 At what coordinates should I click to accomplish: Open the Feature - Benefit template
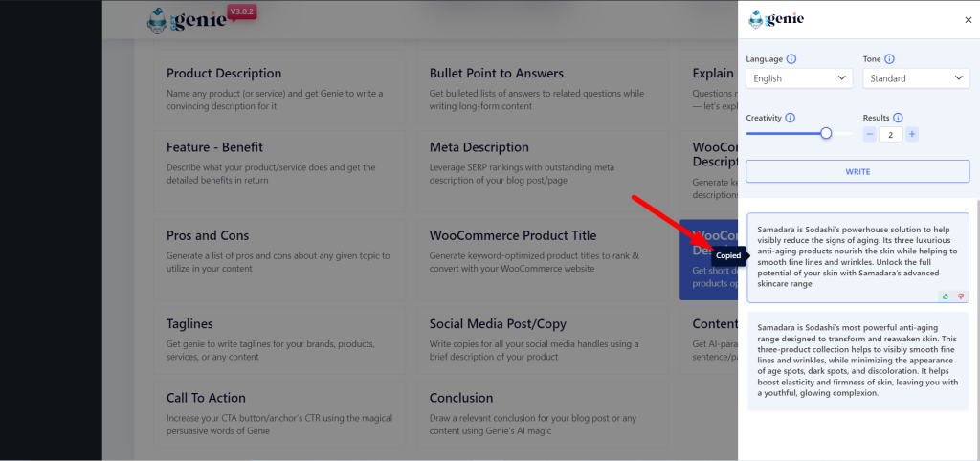pos(279,171)
